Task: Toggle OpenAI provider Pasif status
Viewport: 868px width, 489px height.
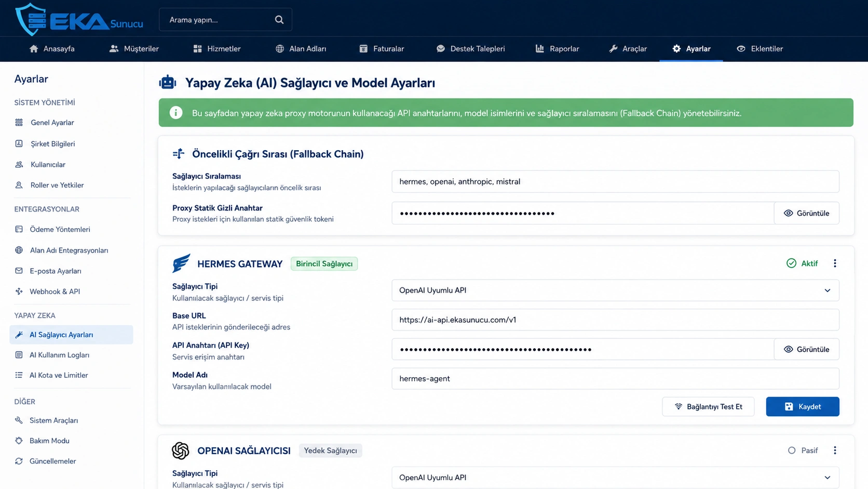Action: [803, 451]
